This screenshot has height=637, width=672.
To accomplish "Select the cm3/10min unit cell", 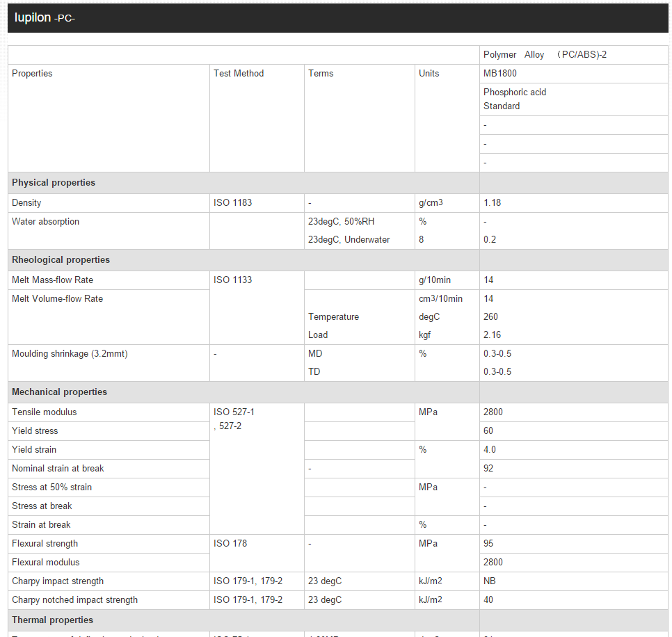I will click(x=440, y=298).
